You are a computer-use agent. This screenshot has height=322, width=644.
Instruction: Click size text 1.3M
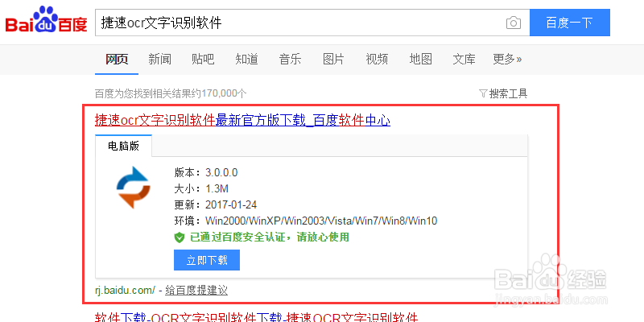click(217, 189)
